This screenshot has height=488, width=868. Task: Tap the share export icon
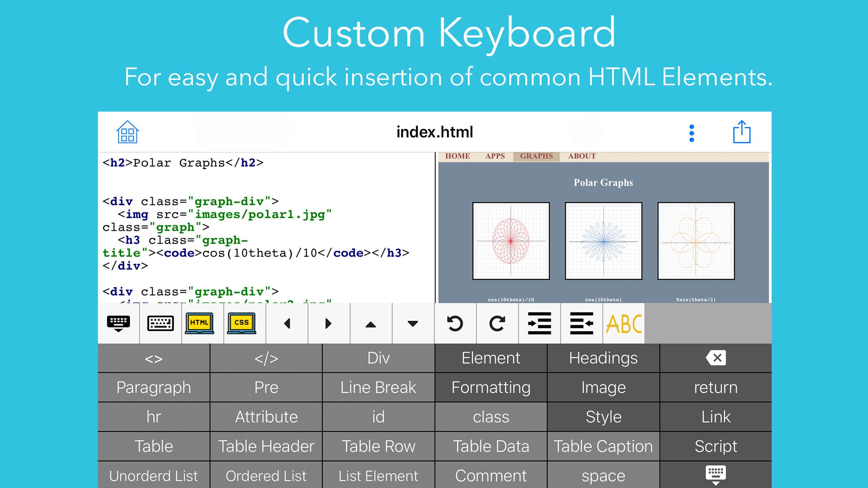tap(741, 132)
